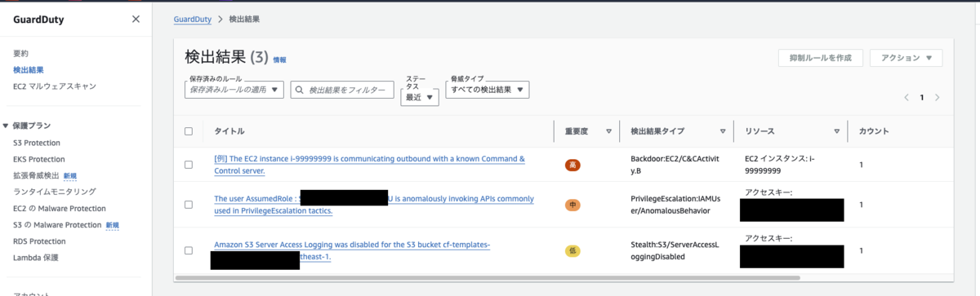Open EKS Protection settings

(x=39, y=159)
